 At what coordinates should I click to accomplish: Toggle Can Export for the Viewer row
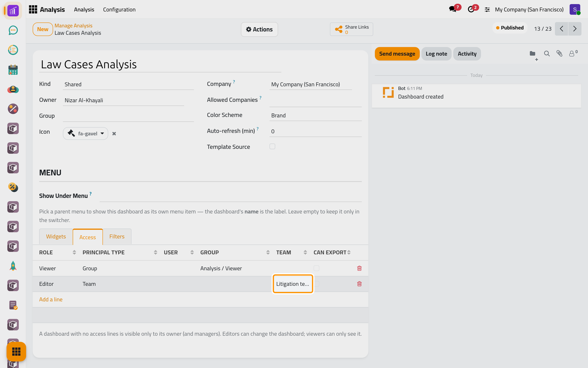click(316, 268)
